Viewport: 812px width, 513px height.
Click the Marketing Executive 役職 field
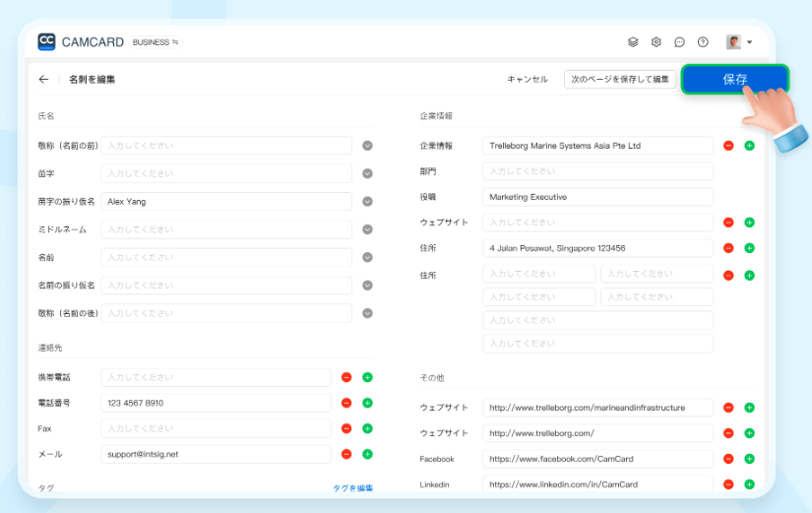597,197
